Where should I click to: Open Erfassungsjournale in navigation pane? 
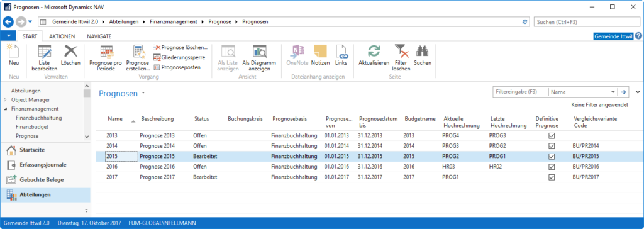pyautogui.click(x=45, y=165)
